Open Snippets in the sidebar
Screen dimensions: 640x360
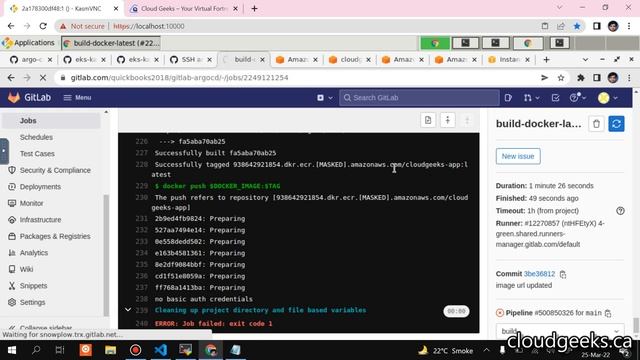tap(28, 286)
